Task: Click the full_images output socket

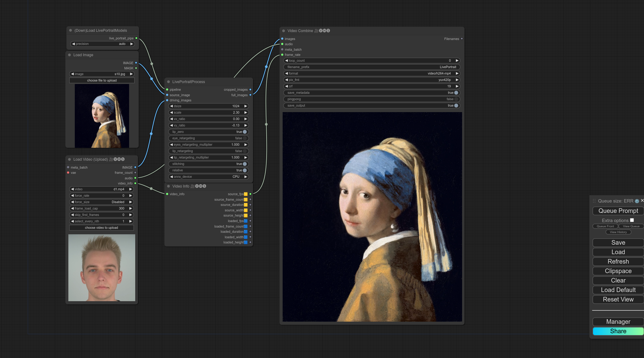Action: (250, 95)
